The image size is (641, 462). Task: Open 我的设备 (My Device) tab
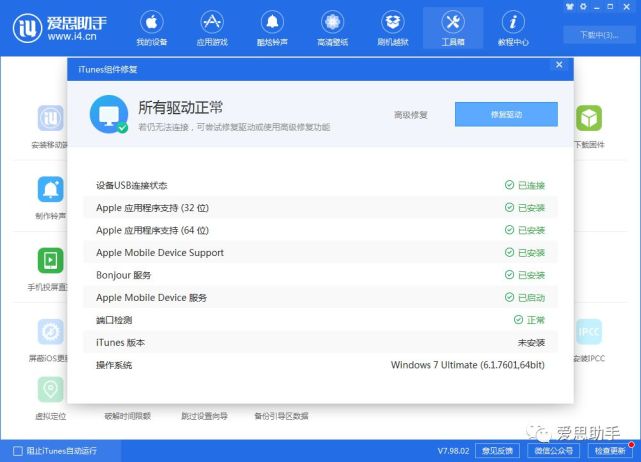point(152,28)
